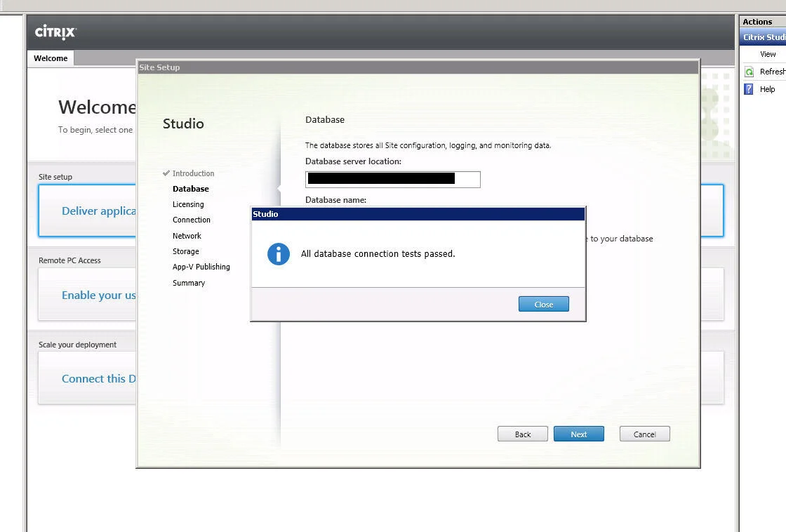Select Refresh in the Actions pane

coord(773,72)
